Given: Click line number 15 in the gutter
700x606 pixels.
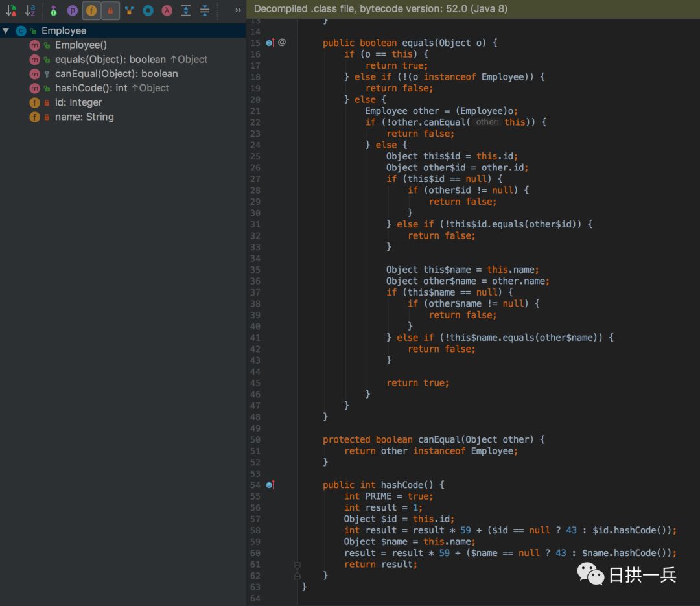Looking at the screenshot, I should [x=255, y=43].
